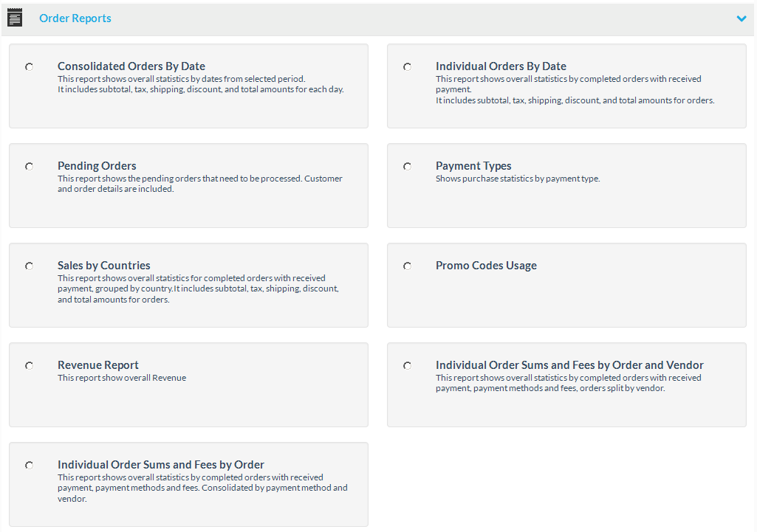This screenshot has width=757, height=532.
Task: Click the Revenue Report heading
Action: click(x=98, y=365)
